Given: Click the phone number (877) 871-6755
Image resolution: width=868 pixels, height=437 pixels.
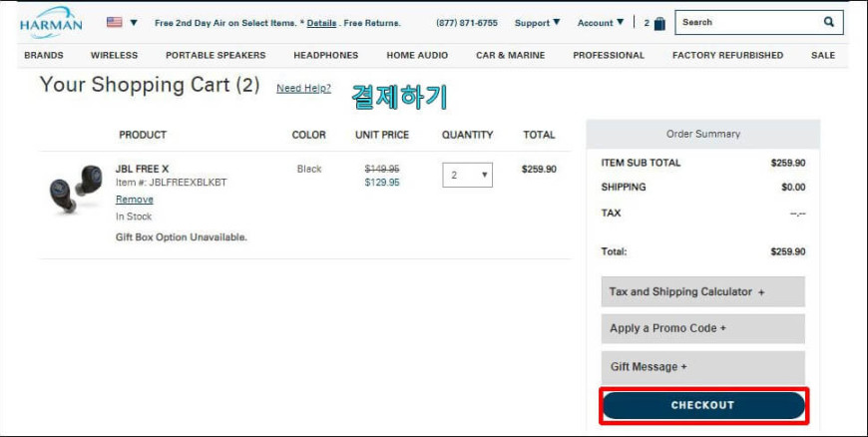Looking at the screenshot, I should [467, 23].
